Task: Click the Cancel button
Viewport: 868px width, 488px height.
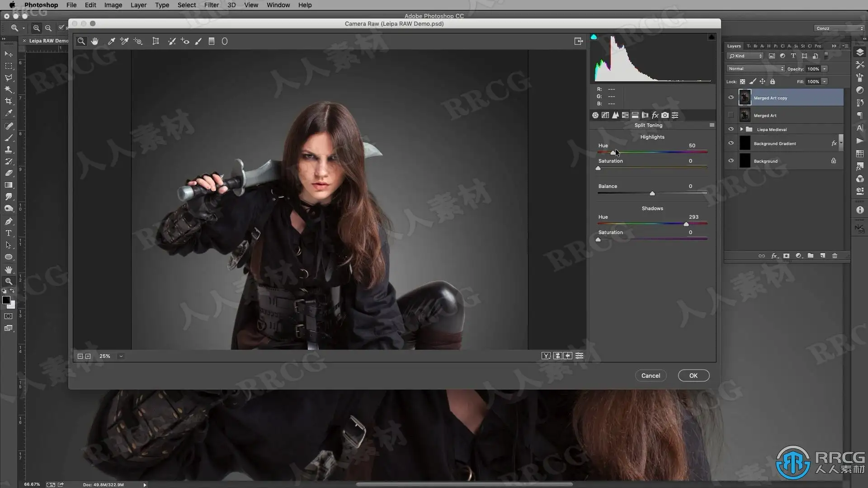Action: (x=651, y=375)
